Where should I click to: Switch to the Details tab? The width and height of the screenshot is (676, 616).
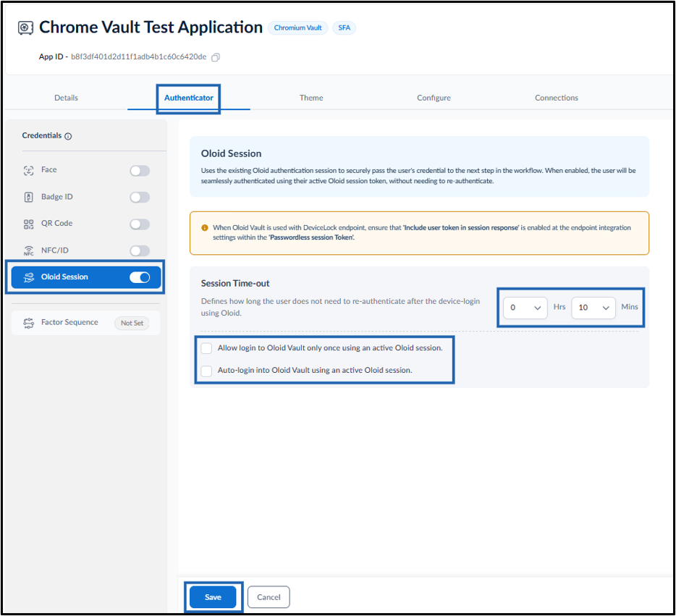[x=66, y=98]
